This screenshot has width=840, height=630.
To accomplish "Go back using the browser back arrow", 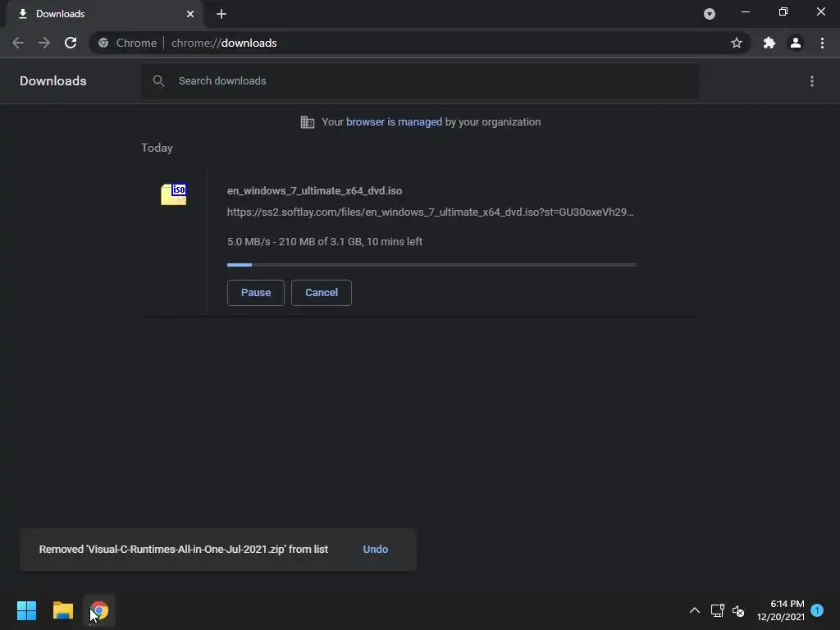I will [x=18, y=43].
